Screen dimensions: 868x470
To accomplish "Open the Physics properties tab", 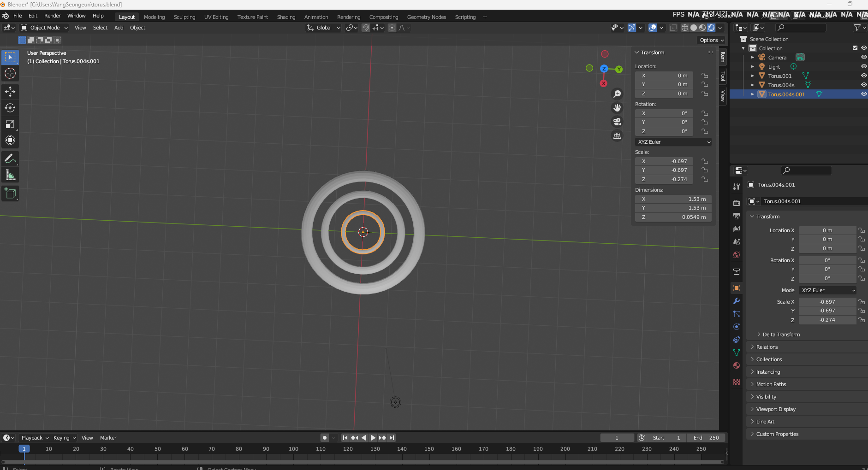I will [x=737, y=327].
